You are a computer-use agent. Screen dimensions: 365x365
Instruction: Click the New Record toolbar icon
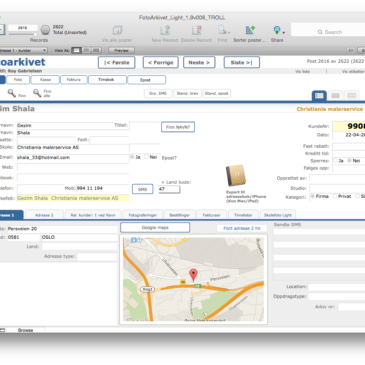(x=165, y=30)
